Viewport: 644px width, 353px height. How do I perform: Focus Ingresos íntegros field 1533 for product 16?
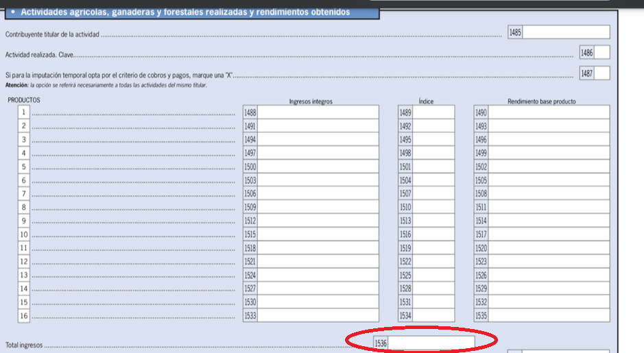(318, 315)
